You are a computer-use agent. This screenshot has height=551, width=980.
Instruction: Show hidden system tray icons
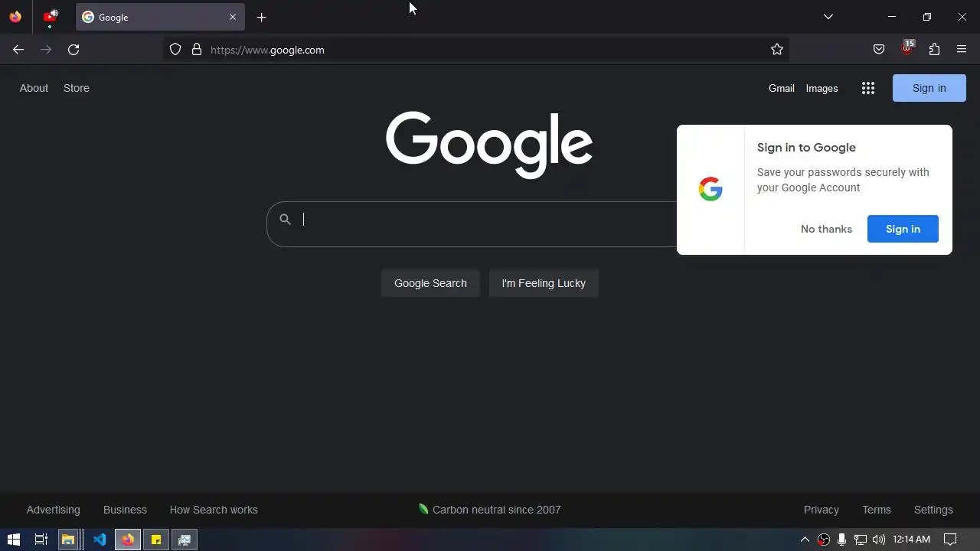coord(805,540)
